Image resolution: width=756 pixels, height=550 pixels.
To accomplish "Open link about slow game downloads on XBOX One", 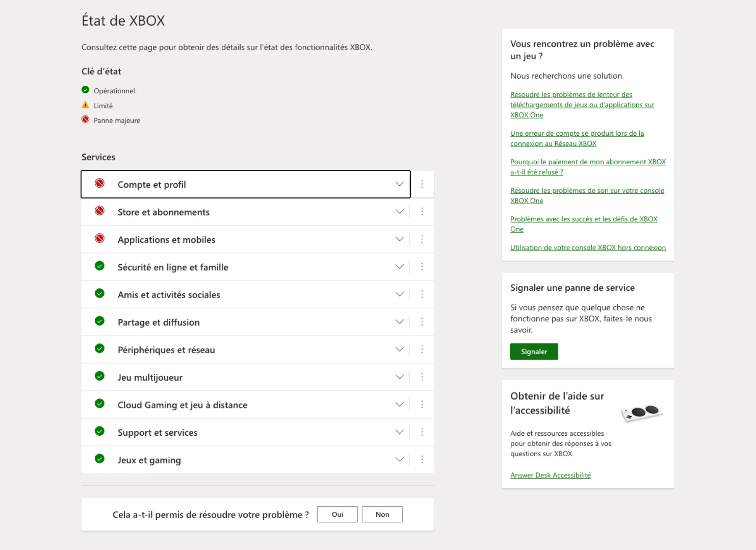I will [582, 105].
